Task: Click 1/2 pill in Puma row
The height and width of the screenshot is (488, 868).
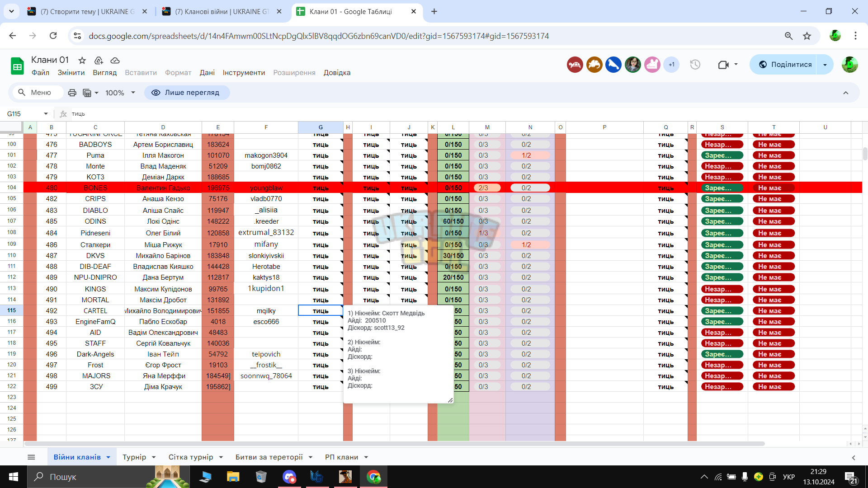Action: coord(530,155)
